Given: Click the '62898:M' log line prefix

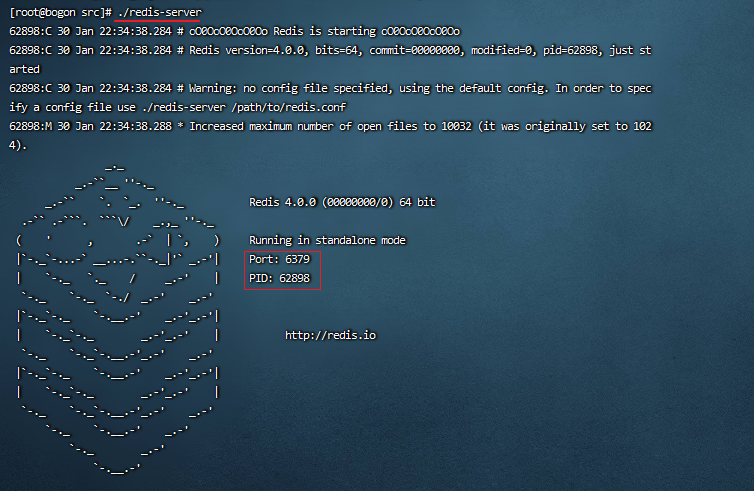Looking at the screenshot, I should 32,126.
